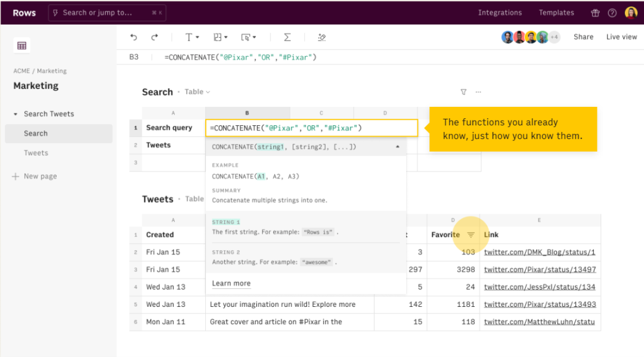Click the Search query cell
Screen dimensions: 644x357
pos(174,128)
